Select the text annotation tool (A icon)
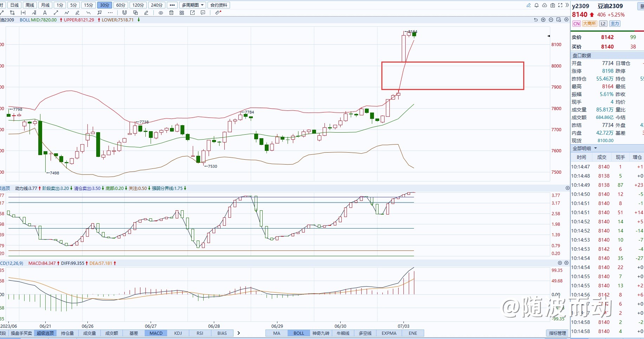Viewport: 644px width, 339px height. 45,13
